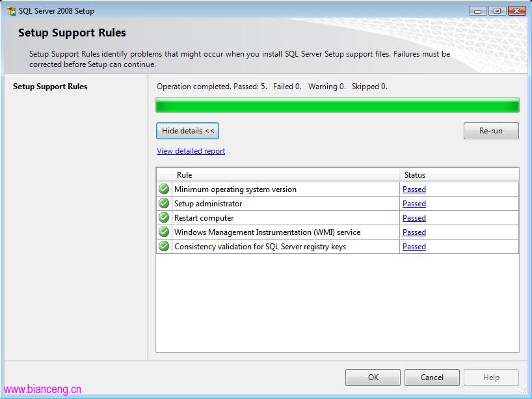Click the green check icon beside Setup administrator
532x399 pixels.
click(164, 203)
